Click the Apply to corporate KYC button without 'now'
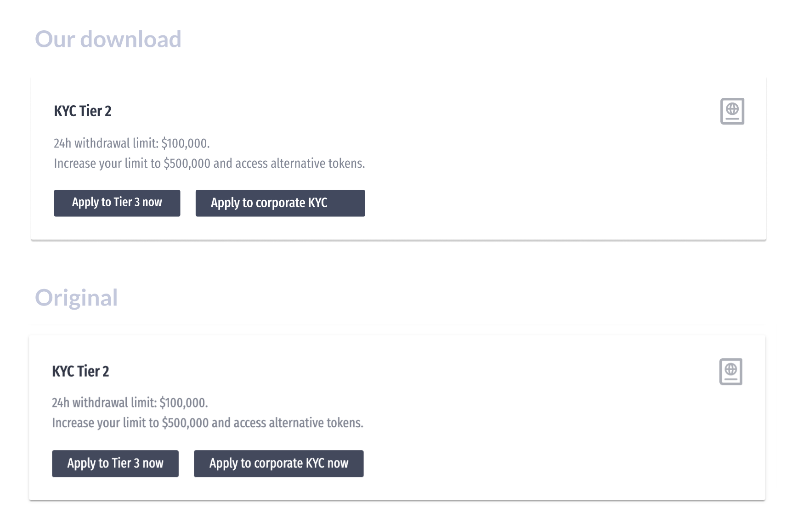The image size is (792, 532). click(280, 203)
